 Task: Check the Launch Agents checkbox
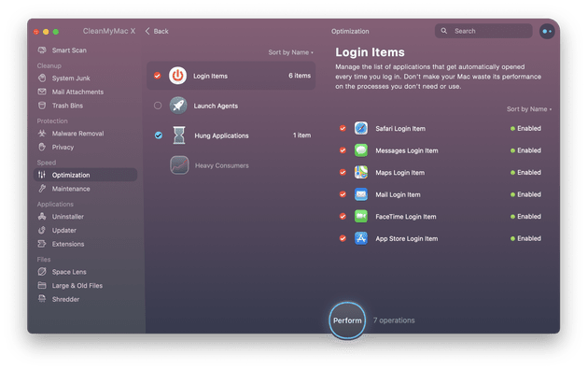158,106
